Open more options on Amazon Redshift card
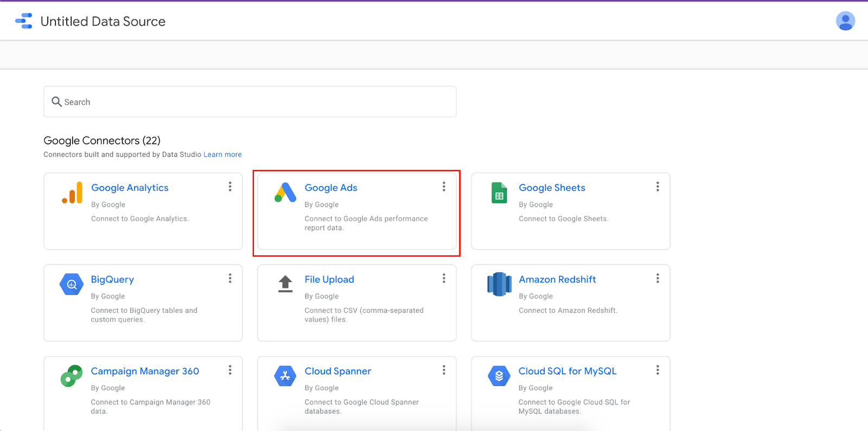The image size is (868, 431). pyautogui.click(x=658, y=278)
